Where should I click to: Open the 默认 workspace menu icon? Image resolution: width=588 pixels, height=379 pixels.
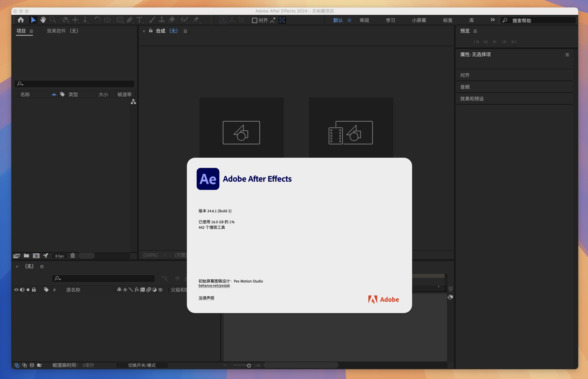click(x=349, y=20)
